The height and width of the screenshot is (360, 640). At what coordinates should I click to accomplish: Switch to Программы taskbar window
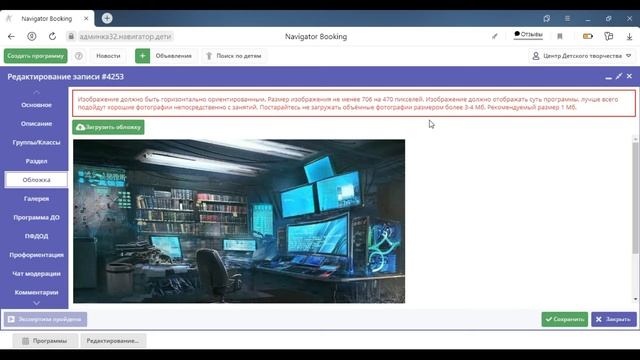point(45,341)
